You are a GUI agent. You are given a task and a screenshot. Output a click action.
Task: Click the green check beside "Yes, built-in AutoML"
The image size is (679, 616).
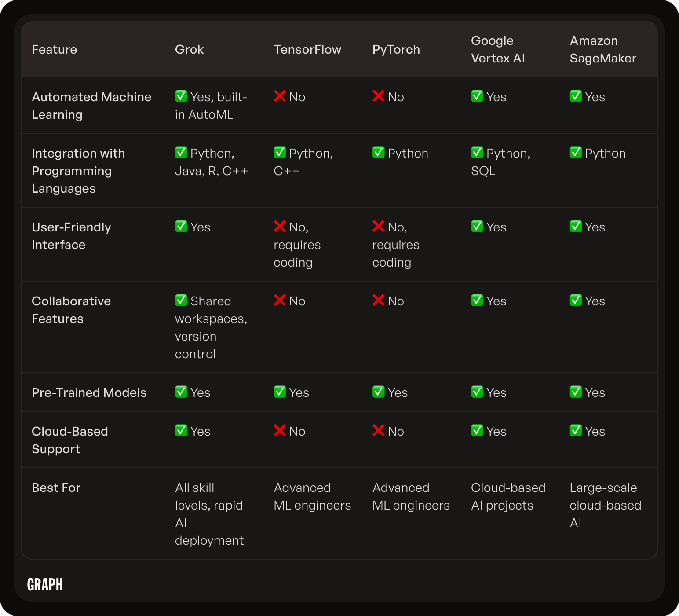[181, 96]
